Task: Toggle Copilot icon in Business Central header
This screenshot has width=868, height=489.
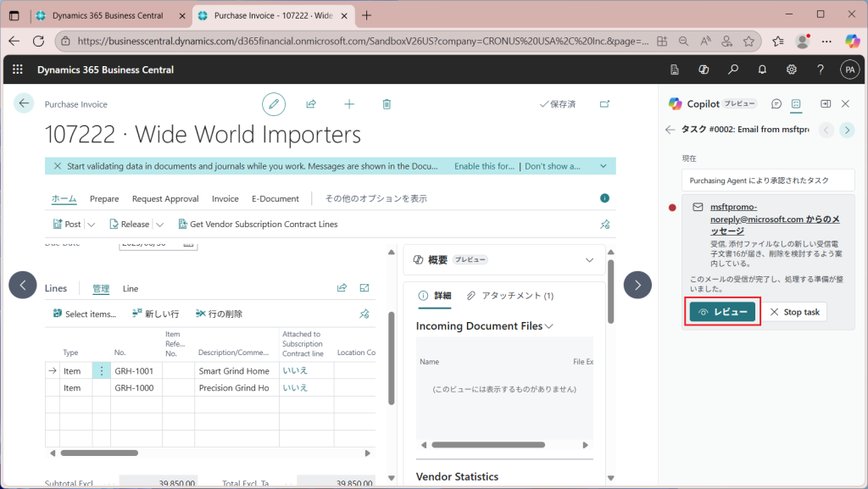Action: (x=704, y=69)
